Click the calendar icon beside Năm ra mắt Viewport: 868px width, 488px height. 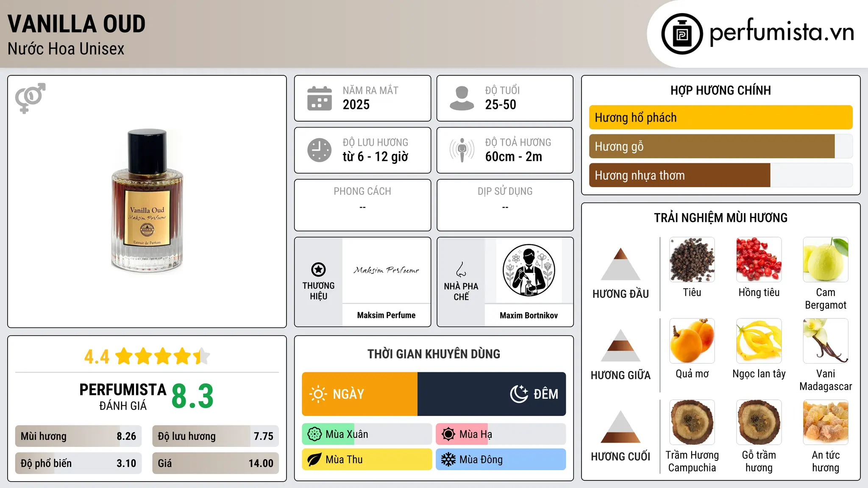click(x=320, y=98)
